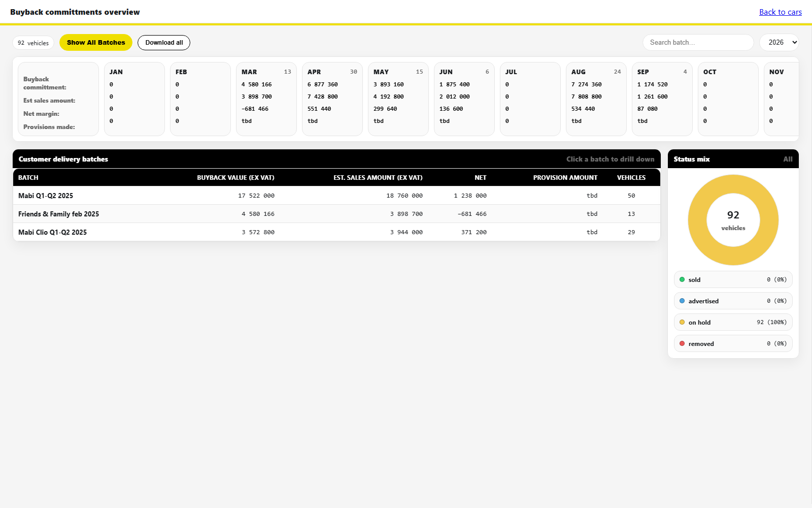Click the Show All Batches button
Screen dimensions: 812x508
pyautogui.click(x=96, y=43)
